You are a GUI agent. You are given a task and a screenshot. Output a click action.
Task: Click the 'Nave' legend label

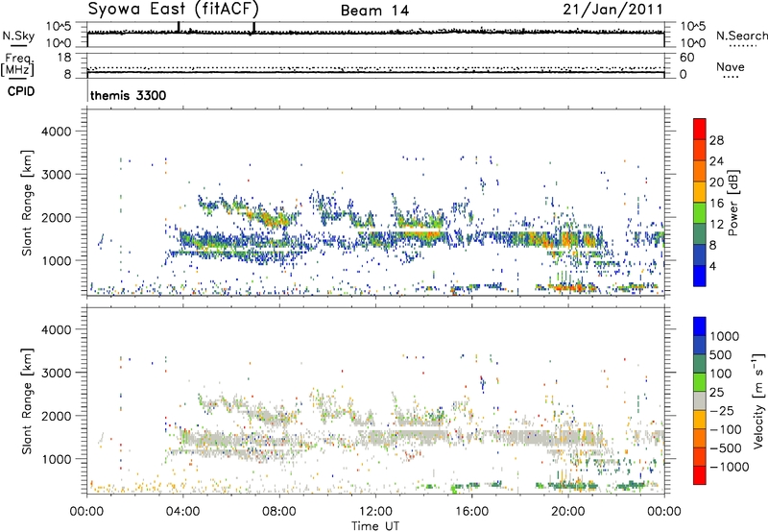click(731, 66)
